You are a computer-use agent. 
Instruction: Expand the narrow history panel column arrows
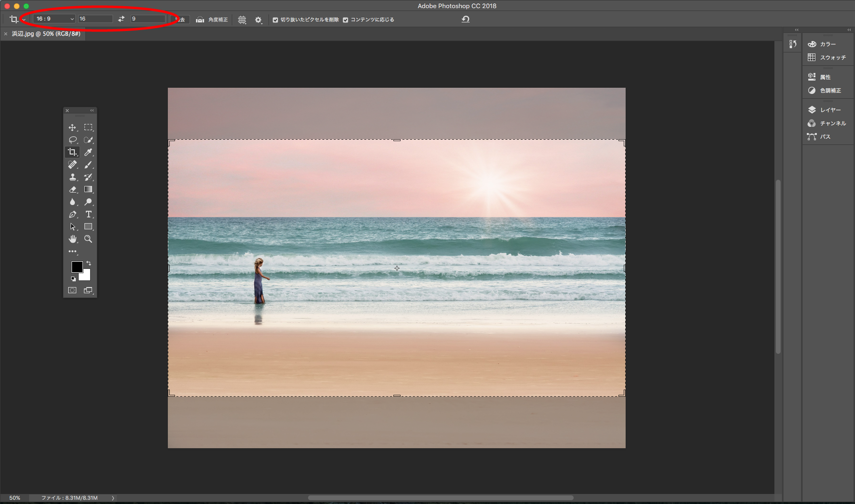pos(796,30)
